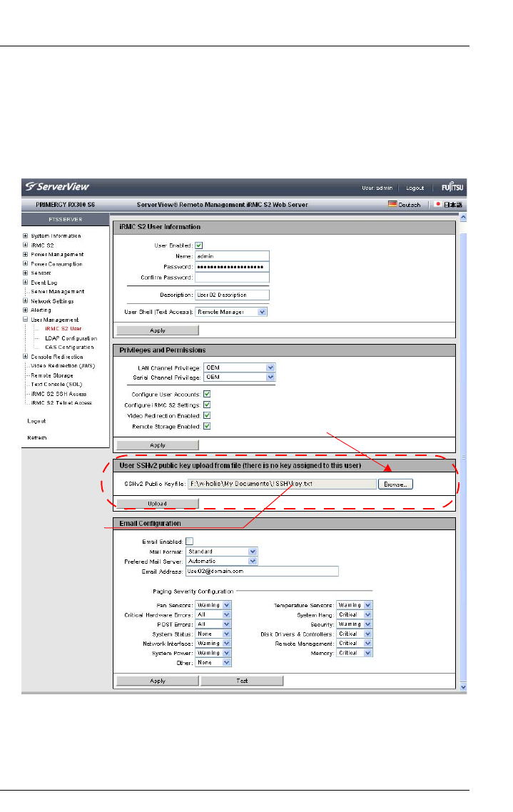513x812 pixels.
Task: Click the Name input field
Action: pos(232,256)
